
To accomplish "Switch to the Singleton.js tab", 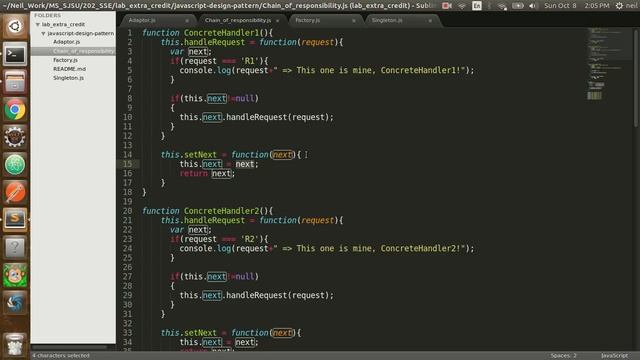I will [x=387, y=20].
